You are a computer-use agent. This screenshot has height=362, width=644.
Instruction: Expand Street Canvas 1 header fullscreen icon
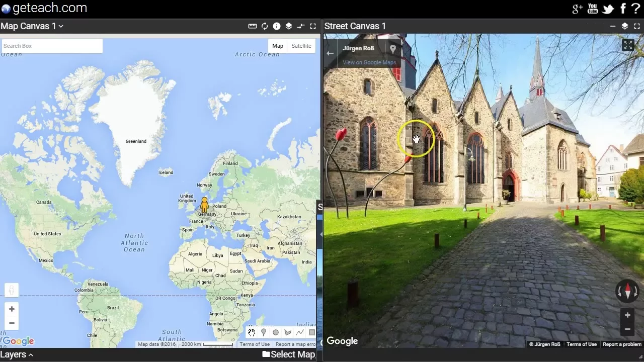tap(637, 26)
